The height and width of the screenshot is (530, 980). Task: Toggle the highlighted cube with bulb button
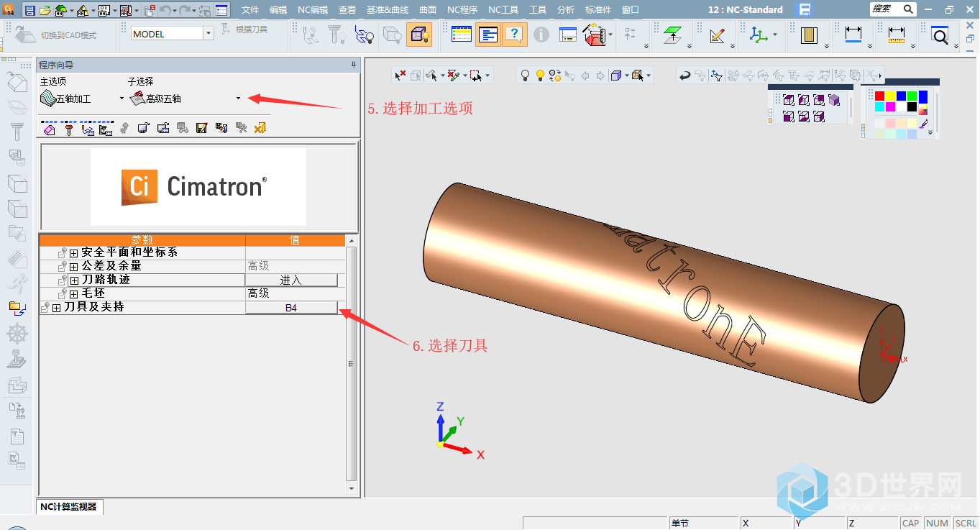point(419,35)
